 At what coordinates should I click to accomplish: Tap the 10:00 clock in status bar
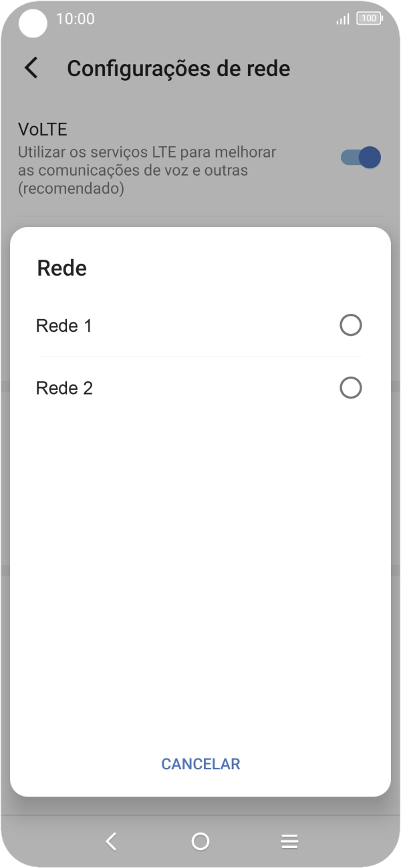click(75, 19)
